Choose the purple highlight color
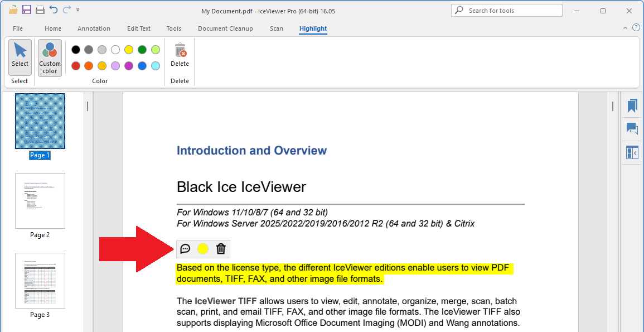The height and width of the screenshot is (332, 644). click(x=129, y=66)
